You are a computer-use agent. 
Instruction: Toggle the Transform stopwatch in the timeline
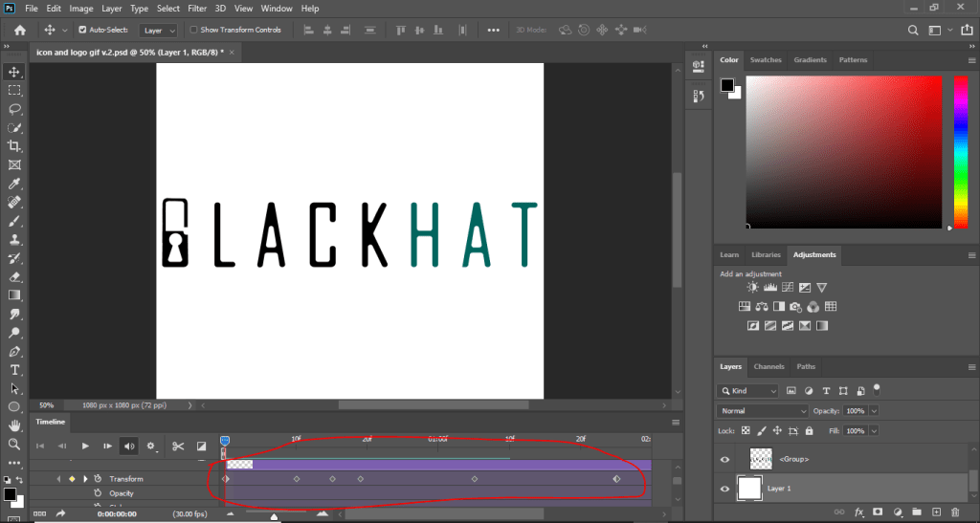coord(97,478)
